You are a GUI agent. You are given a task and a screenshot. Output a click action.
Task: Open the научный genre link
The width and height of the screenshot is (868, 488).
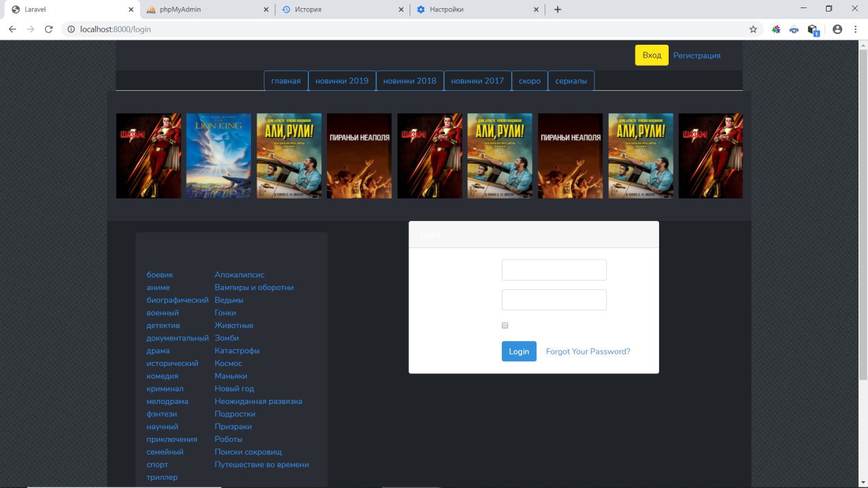pyautogui.click(x=162, y=427)
